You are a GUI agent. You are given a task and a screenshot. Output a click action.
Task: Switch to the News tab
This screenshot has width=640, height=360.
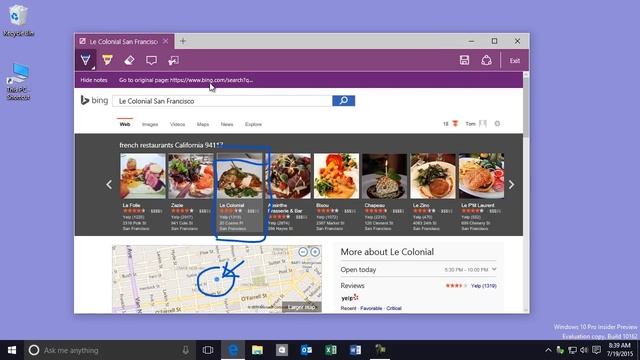pyautogui.click(x=227, y=124)
